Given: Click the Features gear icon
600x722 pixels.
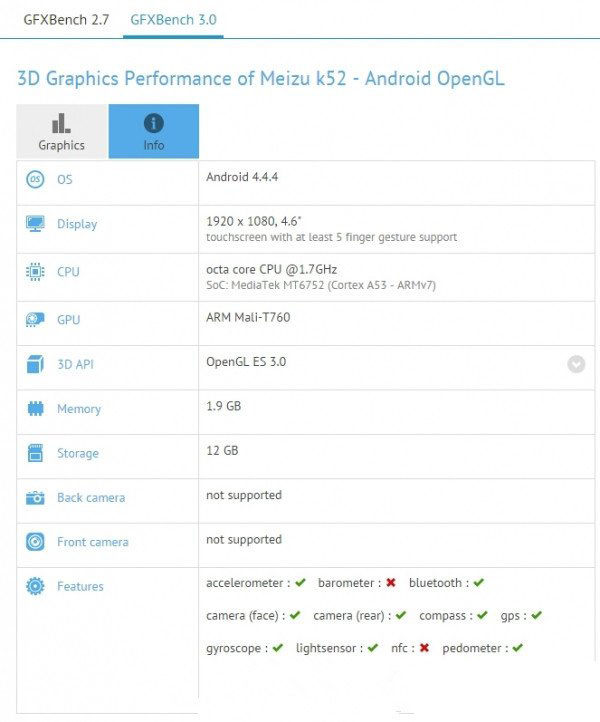Looking at the screenshot, I should pos(36,586).
